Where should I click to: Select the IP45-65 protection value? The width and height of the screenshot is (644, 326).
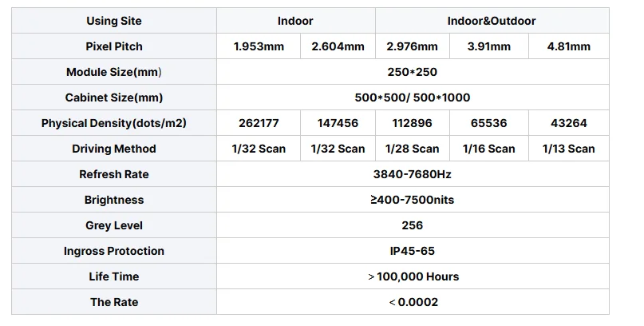(x=412, y=251)
